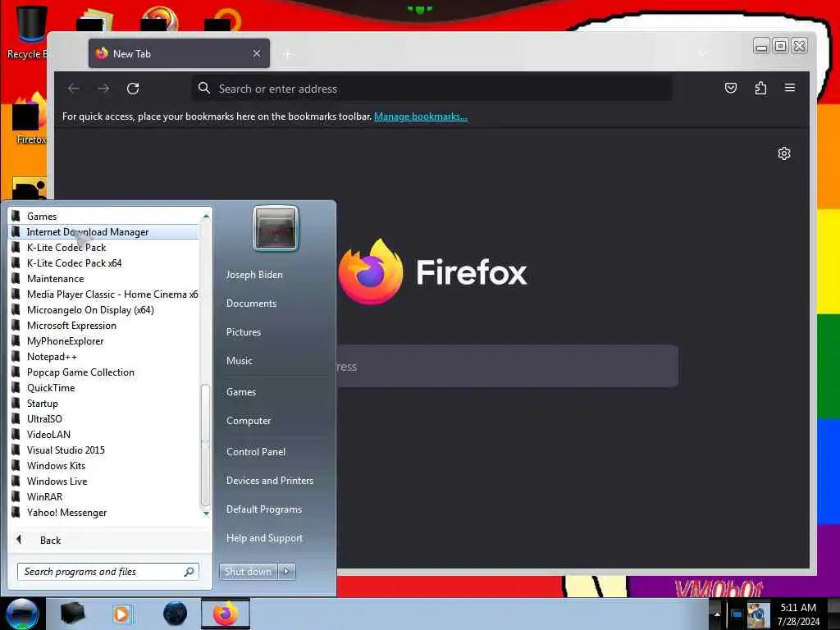Select the New Tab browser tab
This screenshot has width=840, height=630.
[179, 53]
